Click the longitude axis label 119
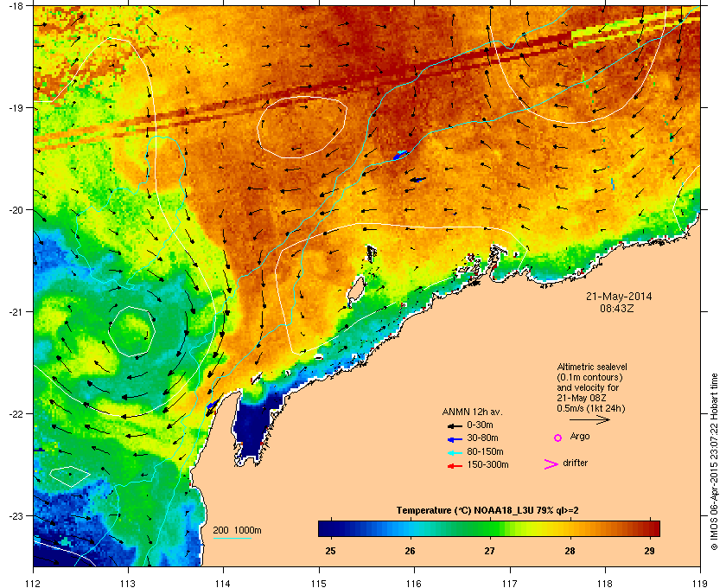The image size is (726, 588). click(x=700, y=584)
